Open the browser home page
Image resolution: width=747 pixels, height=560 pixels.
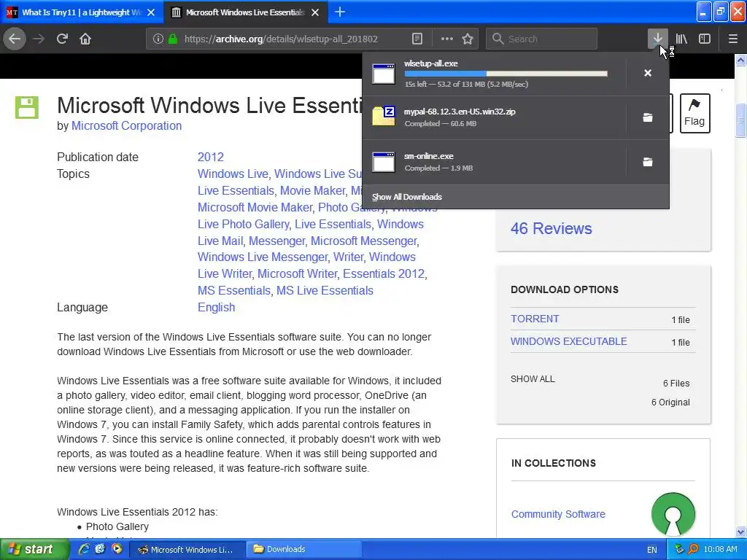point(85,39)
